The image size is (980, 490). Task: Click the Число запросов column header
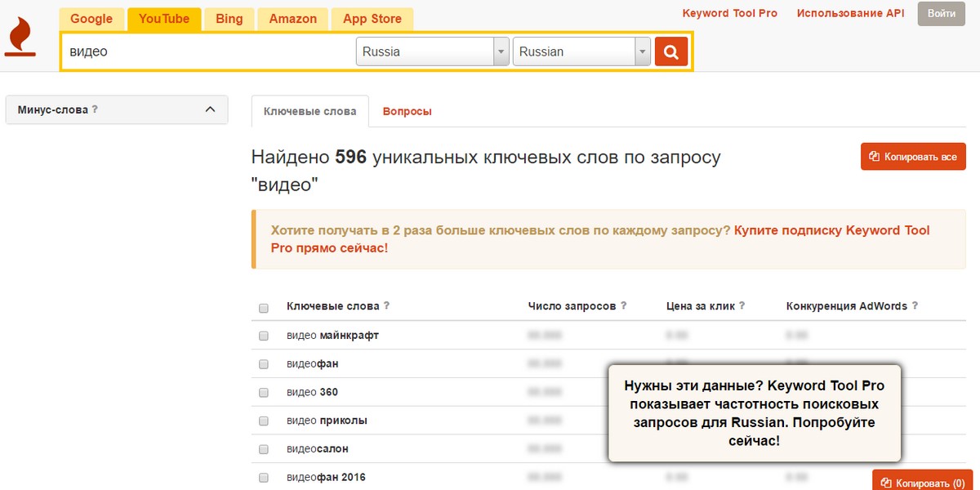[572, 306]
